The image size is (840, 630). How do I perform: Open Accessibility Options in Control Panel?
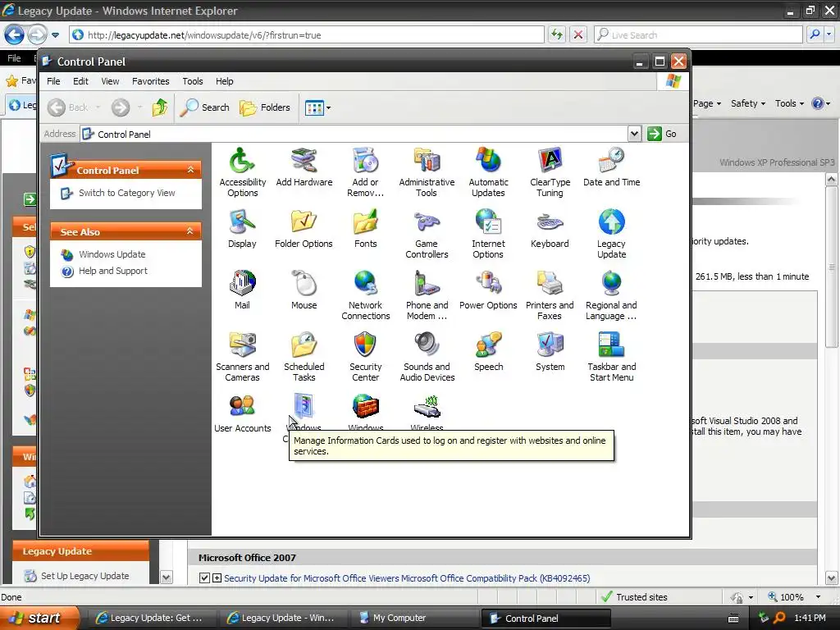pyautogui.click(x=242, y=171)
